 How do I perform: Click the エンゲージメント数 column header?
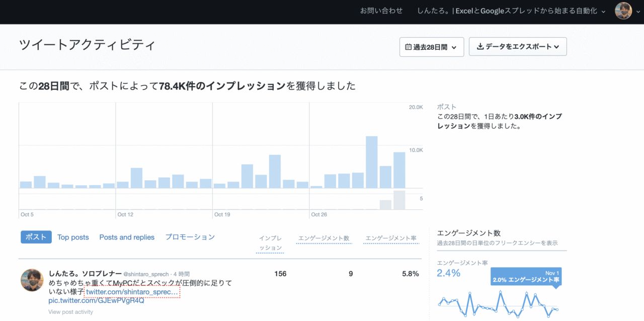tap(324, 238)
